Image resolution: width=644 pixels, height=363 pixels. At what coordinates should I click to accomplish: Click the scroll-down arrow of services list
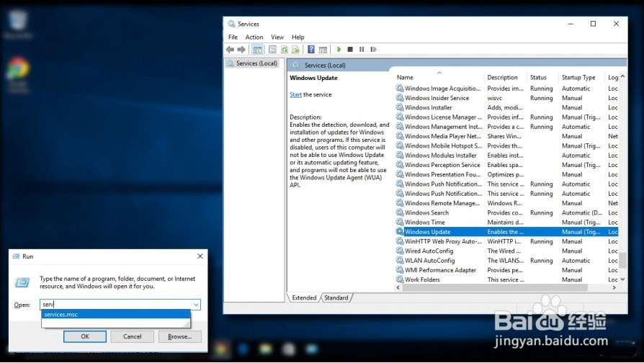[x=622, y=279]
